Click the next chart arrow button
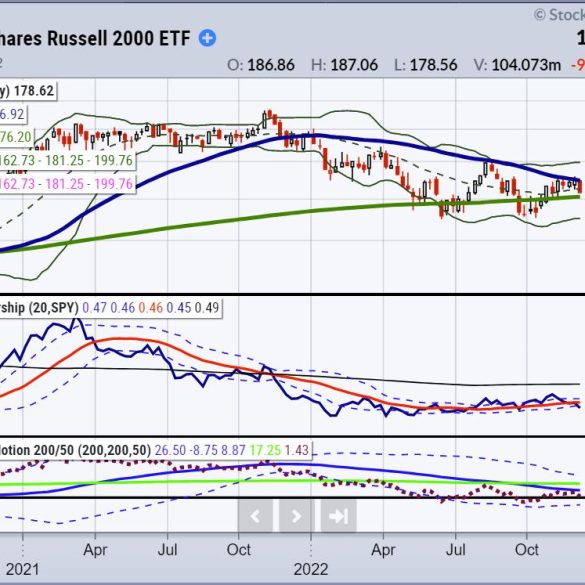The height and width of the screenshot is (585, 585). coord(297,516)
